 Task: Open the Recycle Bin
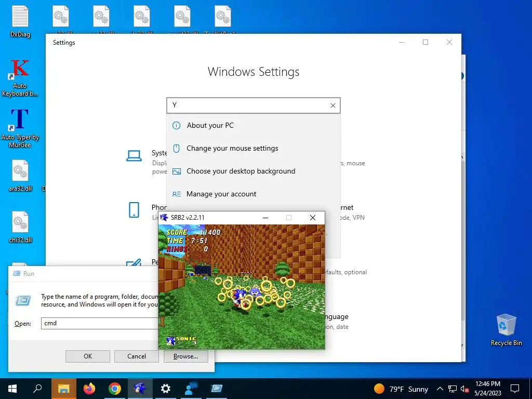click(506, 330)
